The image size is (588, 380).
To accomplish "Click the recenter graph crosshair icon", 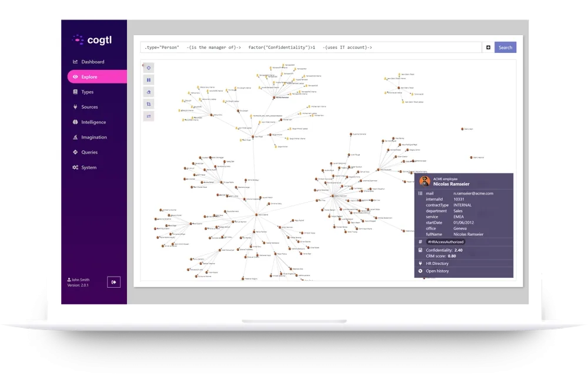I will (x=149, y=68).
